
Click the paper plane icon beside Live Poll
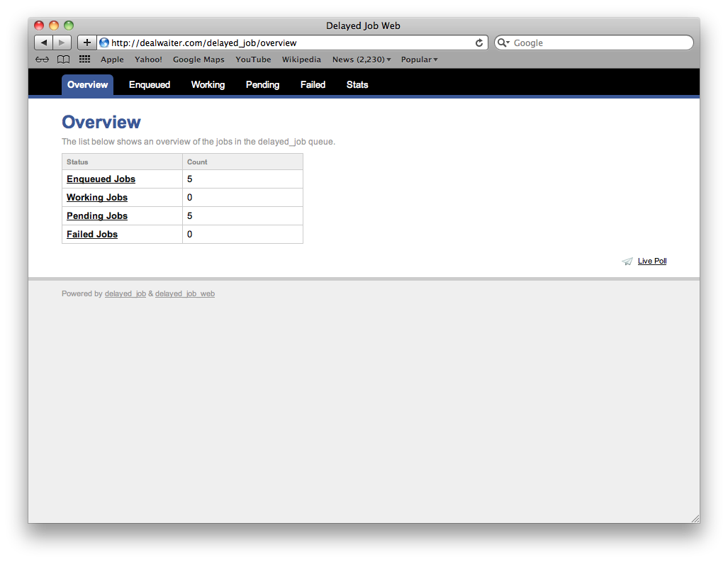[627, 261]
